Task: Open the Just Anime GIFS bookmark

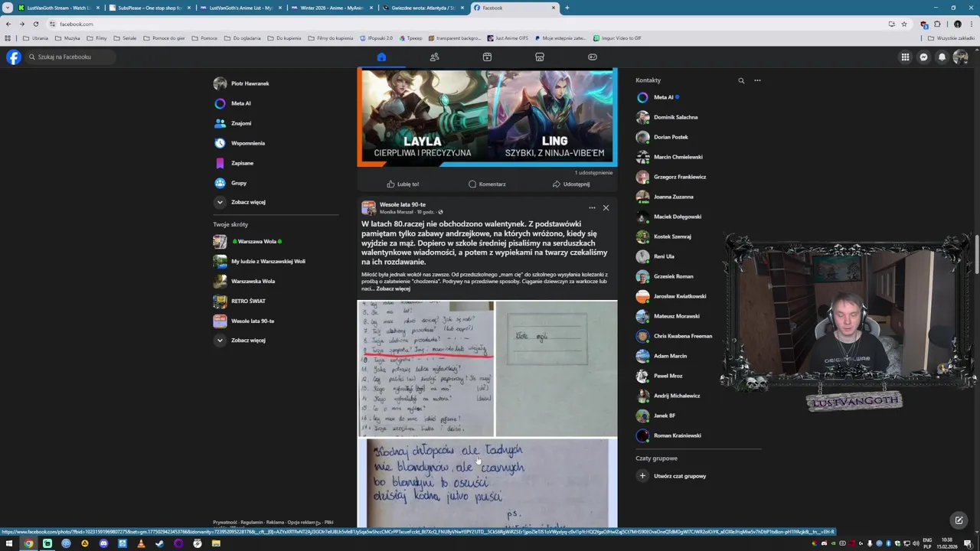Action: 507,38
